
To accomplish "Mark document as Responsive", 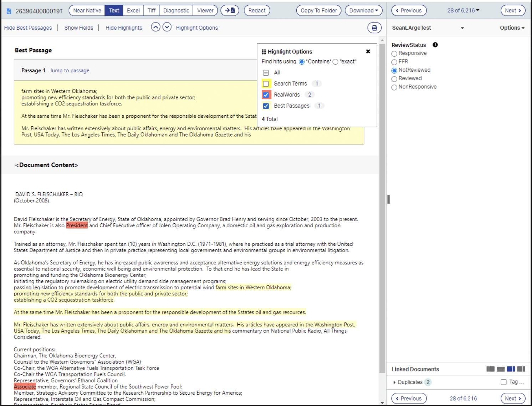I will [x=394, y=54].
